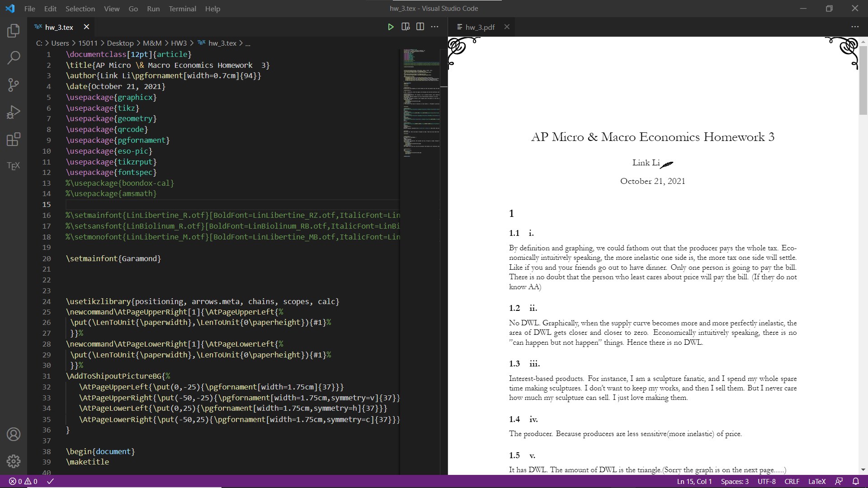Screen dimensions: 868x488
Task: Click the 'October 21, 2021' date in PDF
Action: pyautogui.click(x=652, y=181)
